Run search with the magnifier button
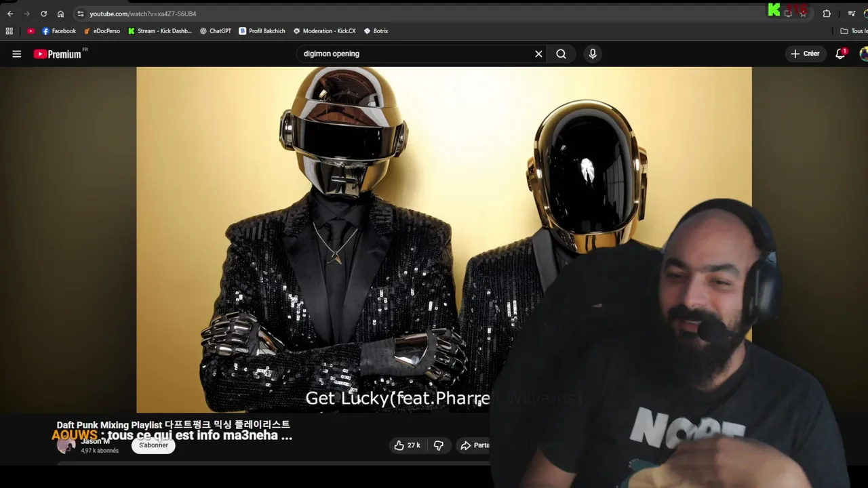 (561, 54)
